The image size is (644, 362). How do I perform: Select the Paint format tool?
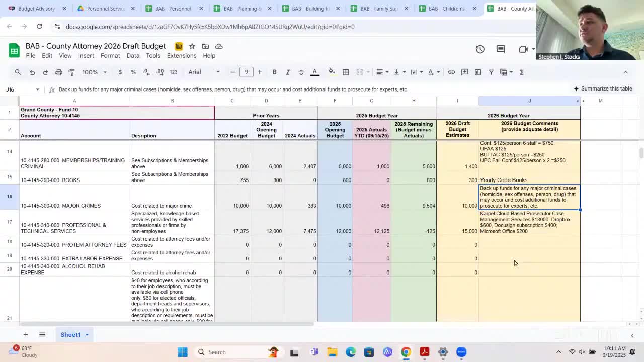(x=70, y=72)
